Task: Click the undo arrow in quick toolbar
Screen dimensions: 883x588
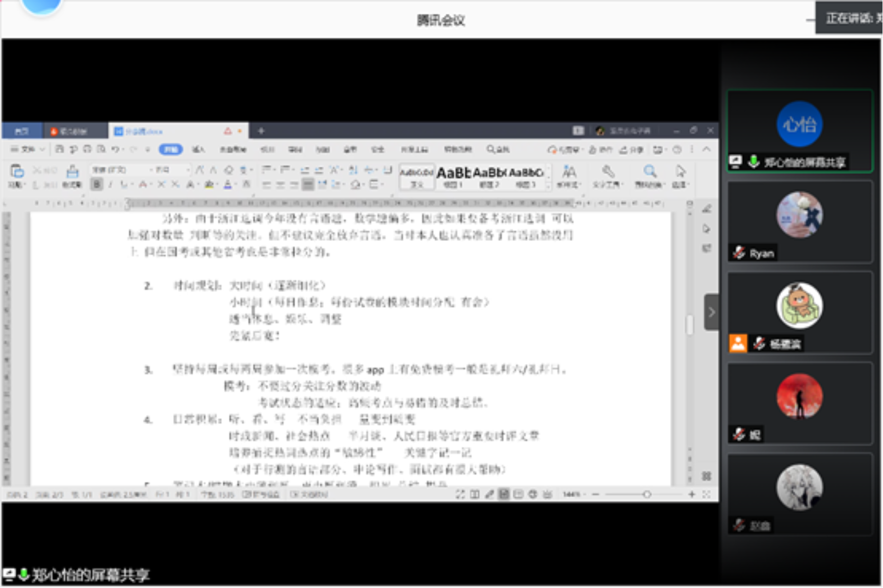Action: [115, 149]
